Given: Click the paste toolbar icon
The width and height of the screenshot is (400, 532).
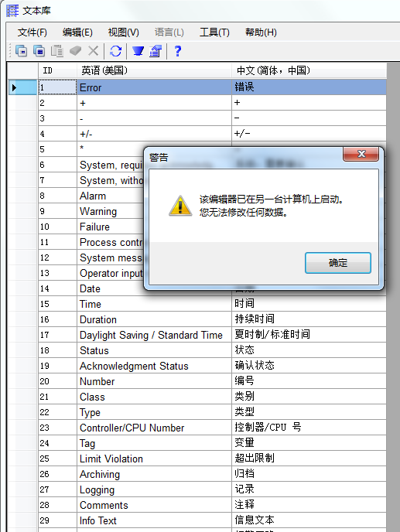Looking at the screenshot, I should 57,51.
